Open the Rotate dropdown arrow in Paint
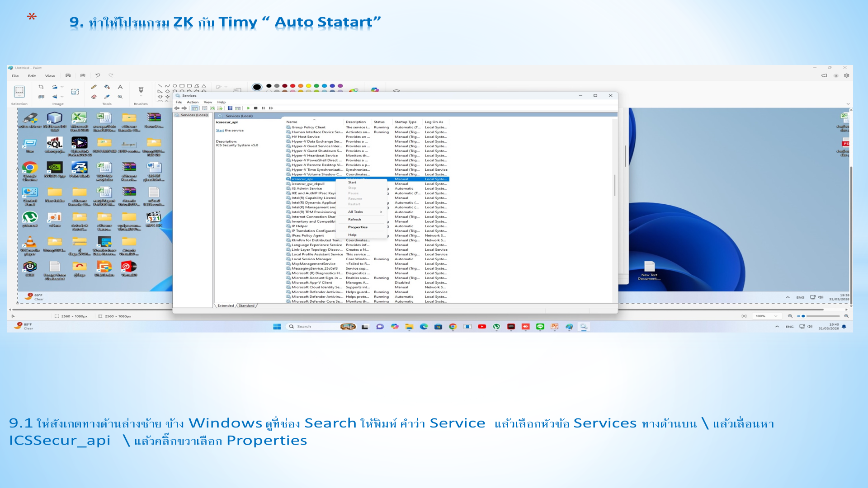Image resolution: width=868 pixels, height=488 pixels. pos(62,87)
